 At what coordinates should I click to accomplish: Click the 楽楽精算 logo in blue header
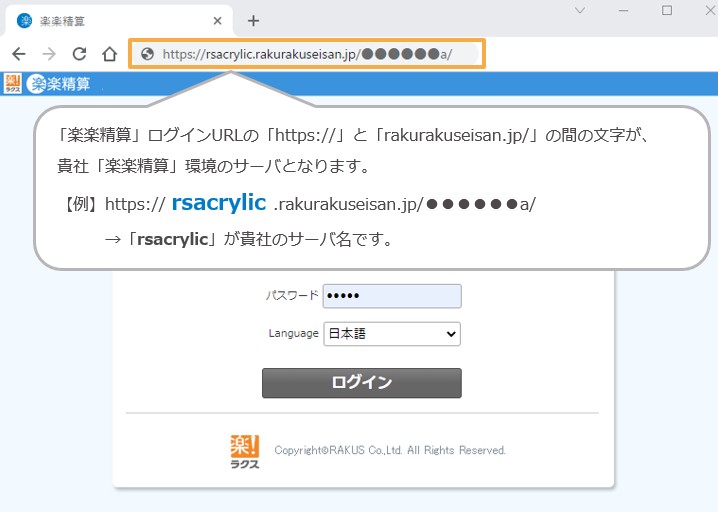pos(59,84)
